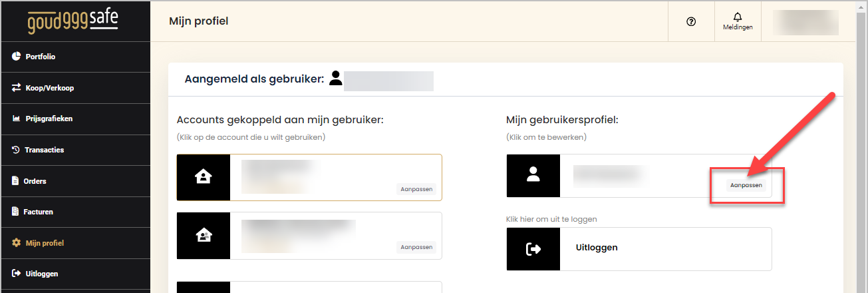Viewport: 868px width, 293px height.
Task: Click Aanpassen on the user profile card
Action: click(x=746, y=185)
